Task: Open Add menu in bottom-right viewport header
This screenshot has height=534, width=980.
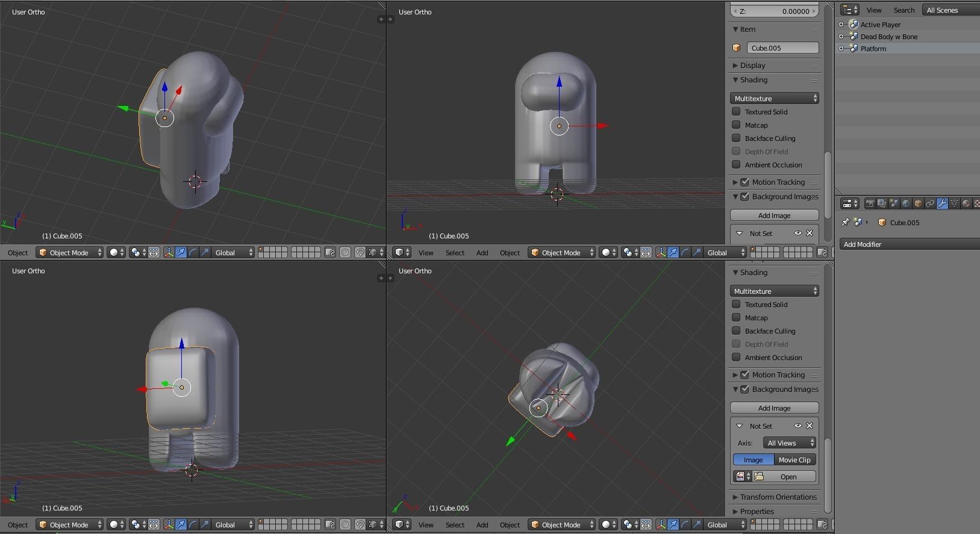Action: tap(482, 525)
